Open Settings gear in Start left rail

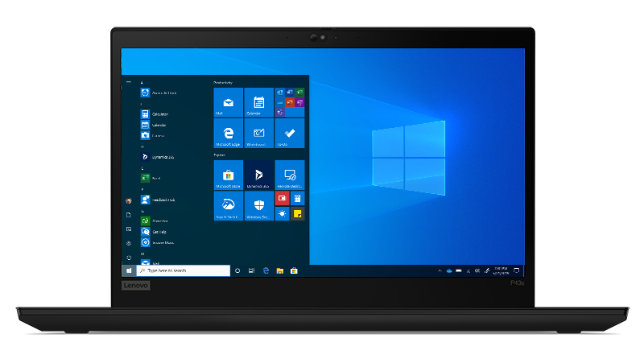129,243
